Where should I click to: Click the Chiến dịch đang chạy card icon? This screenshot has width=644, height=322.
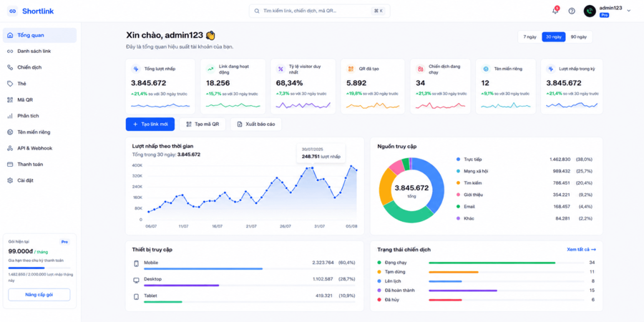[420, 69]
